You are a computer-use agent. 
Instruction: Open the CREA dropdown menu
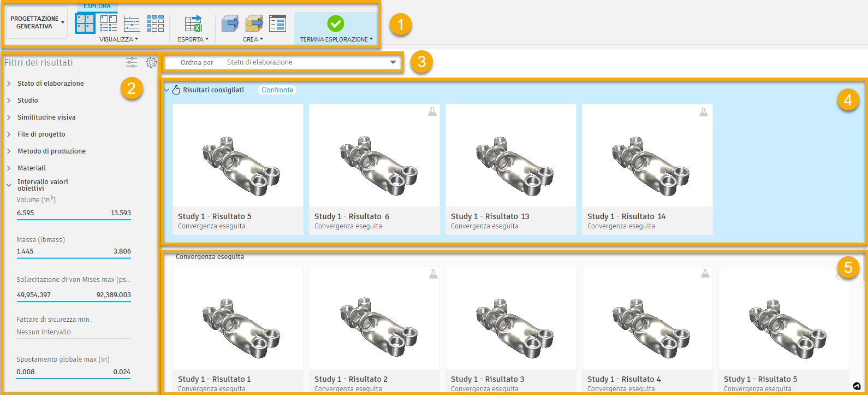(253, 39)
